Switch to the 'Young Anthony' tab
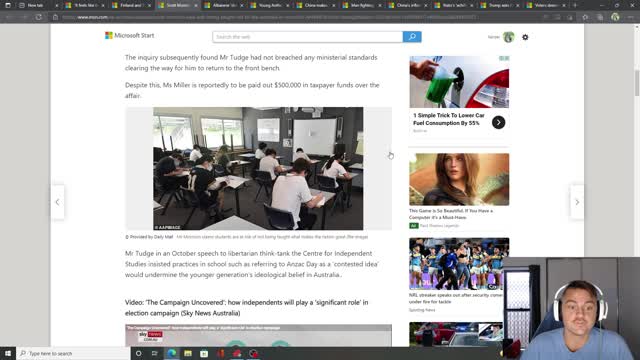Viewport: 640px width, 360px height. coord(269,5)
